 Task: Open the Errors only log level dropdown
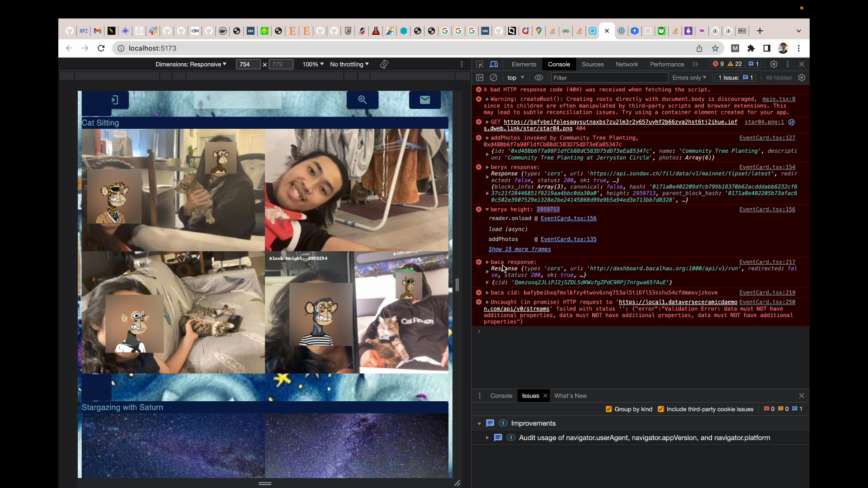point(689,78)
